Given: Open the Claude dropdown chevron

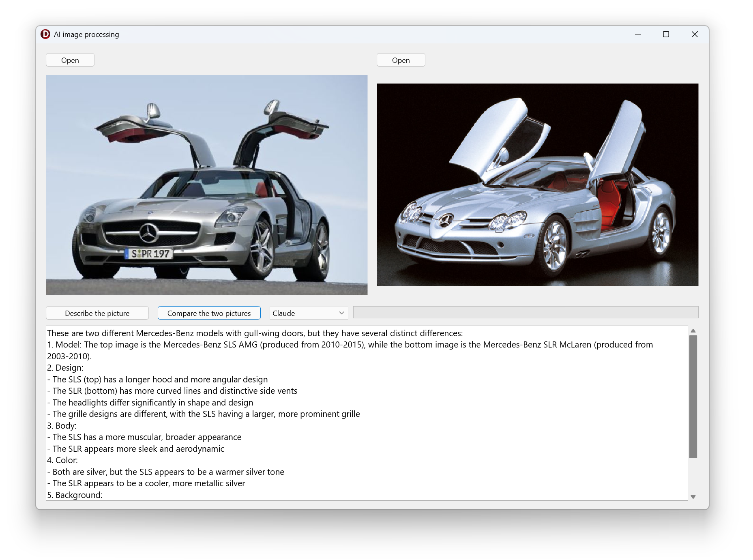Looking at the screenshot, I should (x=341, y=313).
